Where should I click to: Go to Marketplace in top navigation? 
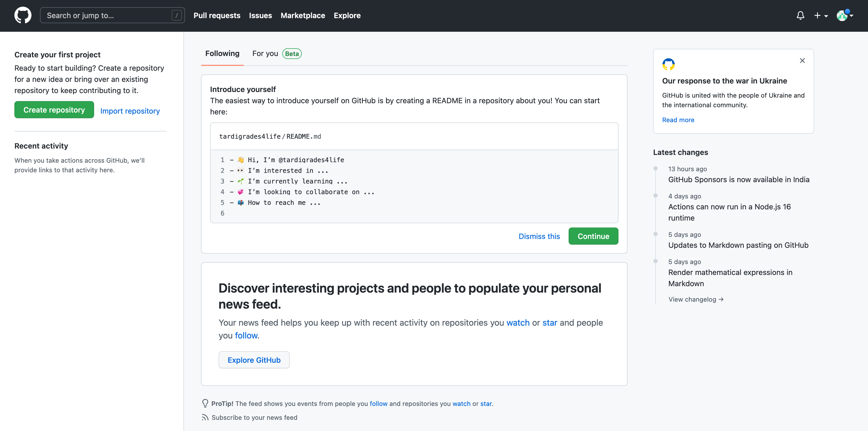tap(303, 15)
